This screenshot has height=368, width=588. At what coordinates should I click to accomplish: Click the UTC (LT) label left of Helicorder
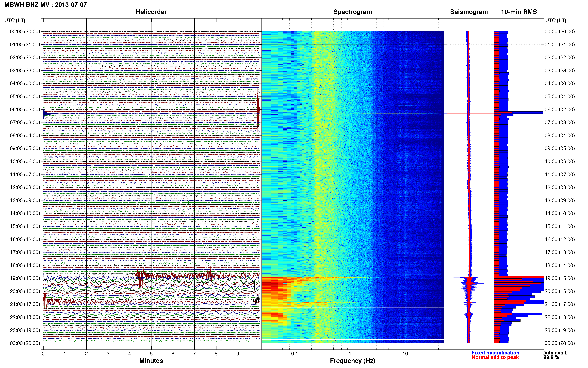[15, 20]
